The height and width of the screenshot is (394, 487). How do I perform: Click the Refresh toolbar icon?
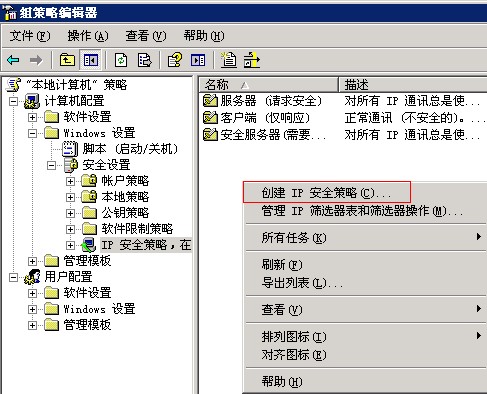point(121,60)
